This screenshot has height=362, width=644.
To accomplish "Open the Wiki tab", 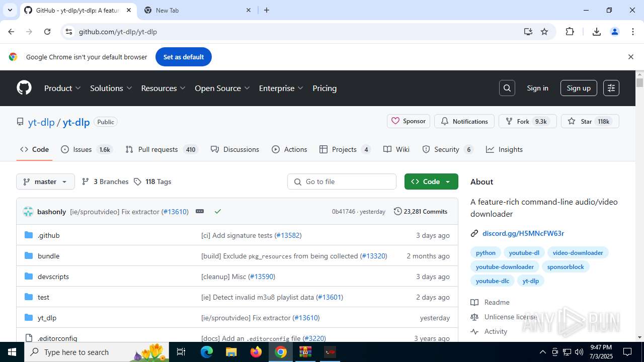I will click(x=396, y=149).
